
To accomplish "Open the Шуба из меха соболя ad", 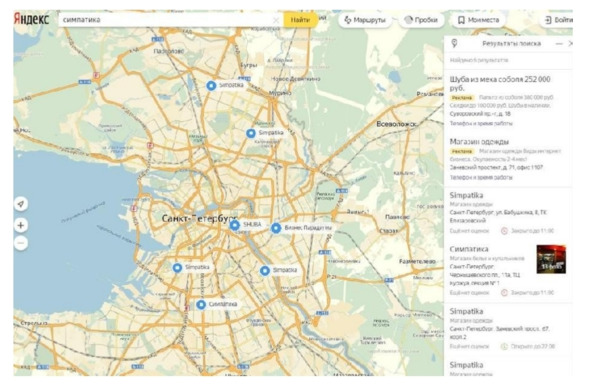I will click(x=500, y=83).
